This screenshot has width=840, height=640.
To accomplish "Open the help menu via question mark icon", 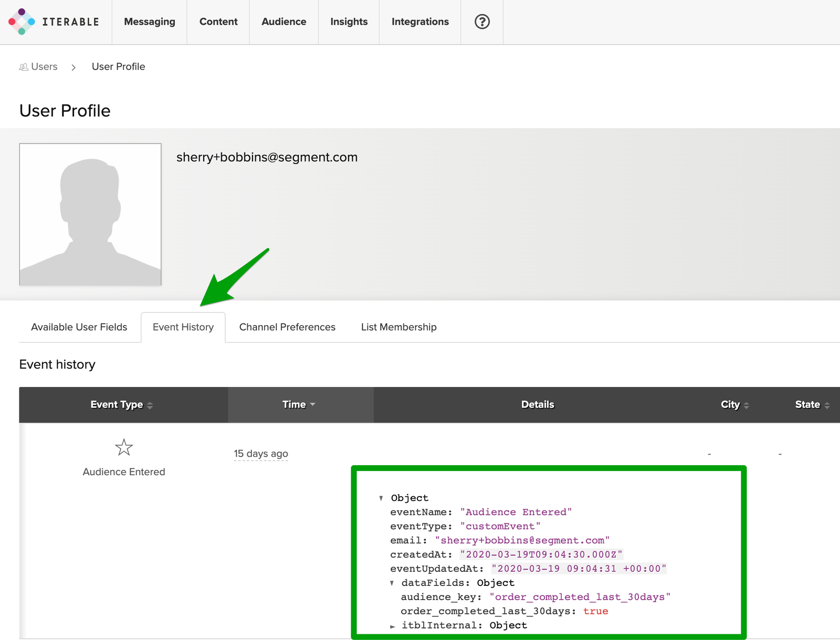I will [x=481, y=22].
